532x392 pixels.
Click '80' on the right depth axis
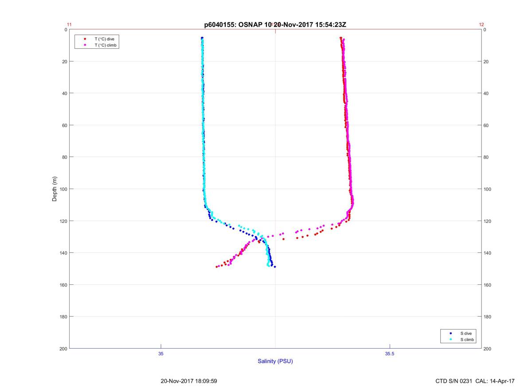pyautogui.click(x=486, y=157)
